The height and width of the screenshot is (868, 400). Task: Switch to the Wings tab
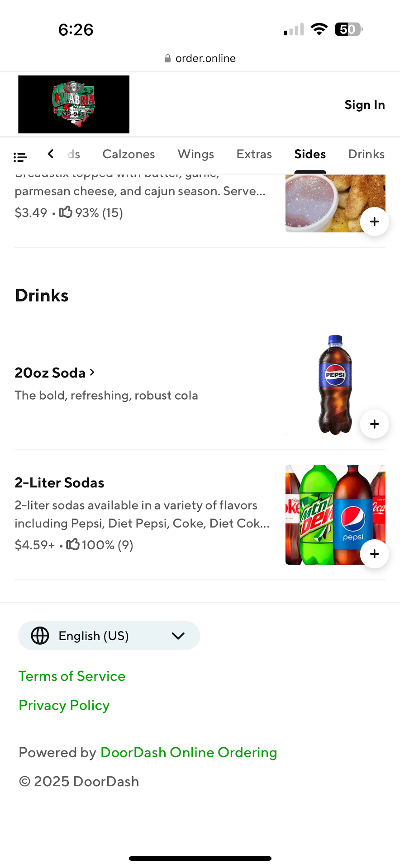tap(195, 154)
